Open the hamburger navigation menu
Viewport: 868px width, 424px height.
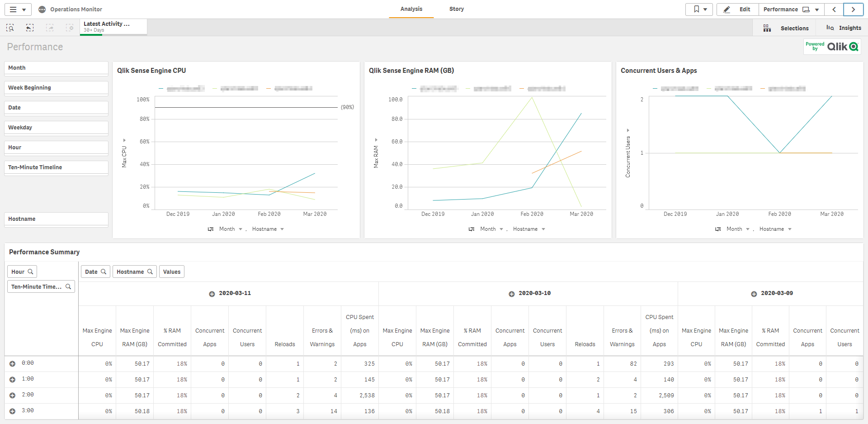point(18,10)
